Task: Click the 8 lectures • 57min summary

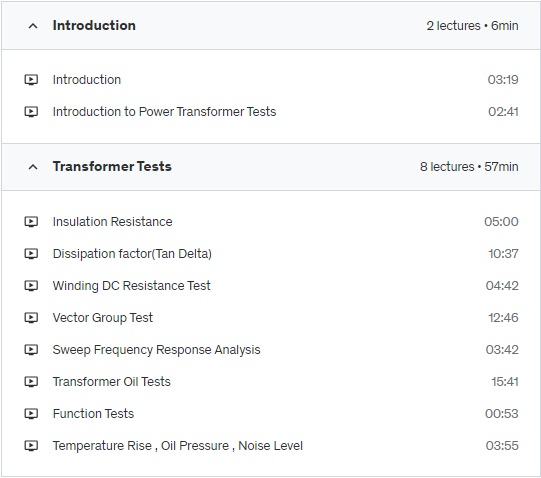Action: [x=469, y=167]
